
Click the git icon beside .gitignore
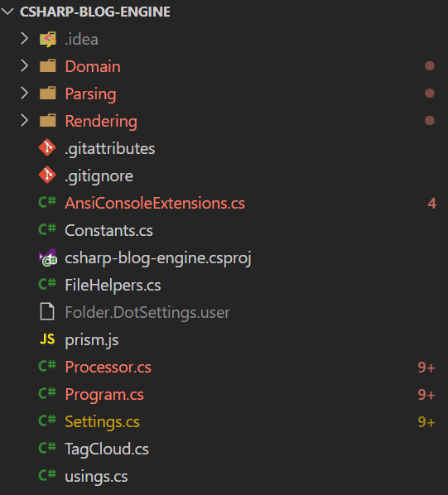47,175
